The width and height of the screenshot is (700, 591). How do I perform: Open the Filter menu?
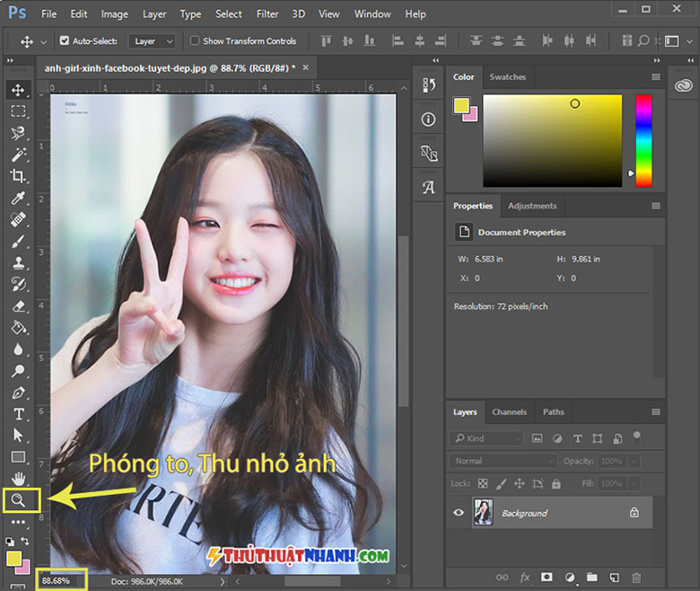267,14
